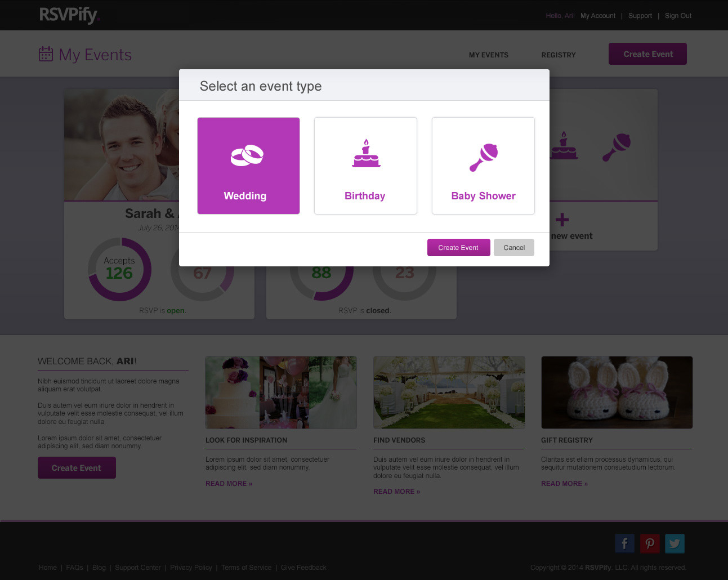Open Privacy Policy in the footer

point(191,568)
